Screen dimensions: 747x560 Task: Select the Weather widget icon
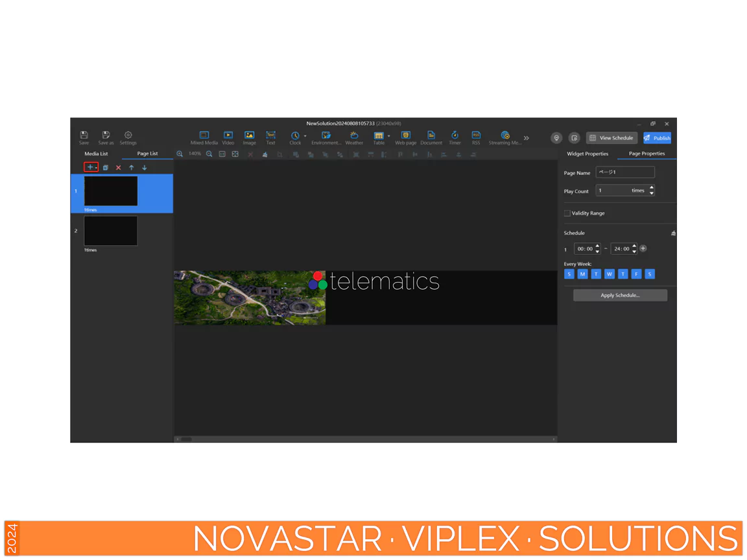coord(354,137)
